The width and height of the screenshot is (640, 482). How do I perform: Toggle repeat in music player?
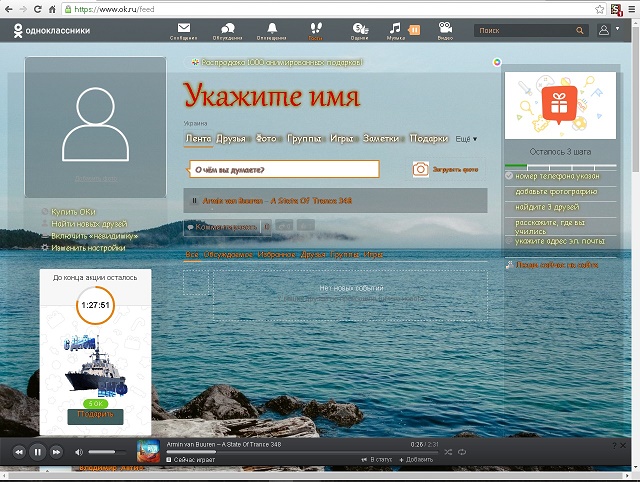click(x=462, y=452)
